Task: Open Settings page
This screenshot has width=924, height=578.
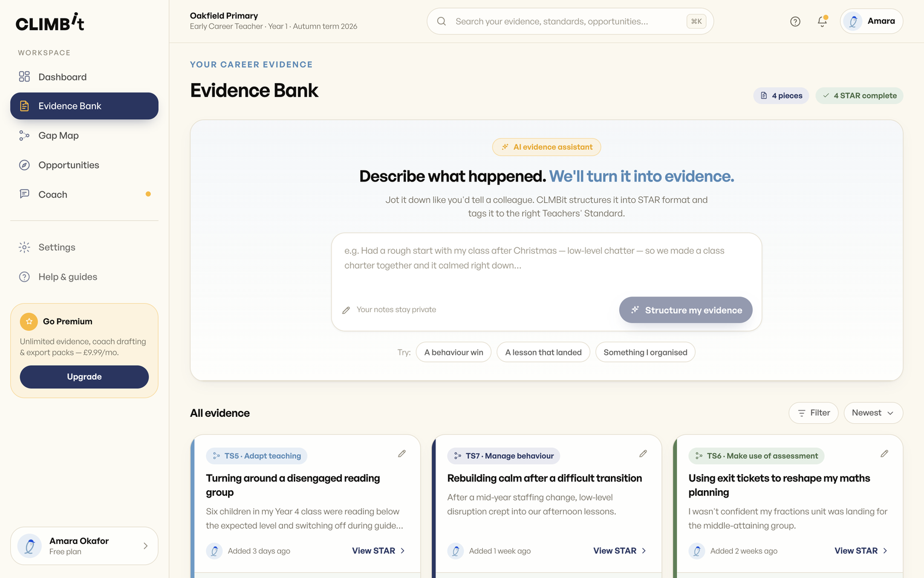Action: pos(84,247)
